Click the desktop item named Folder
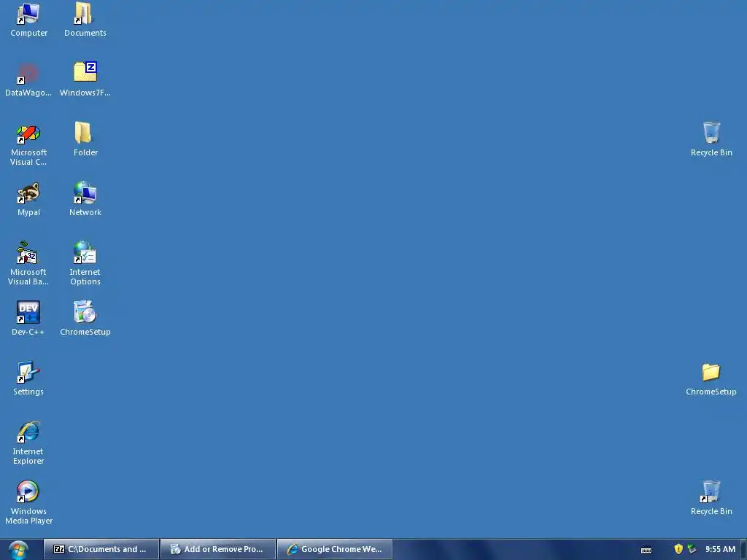Screen dimensions: 747x560 tap(85, 139)
